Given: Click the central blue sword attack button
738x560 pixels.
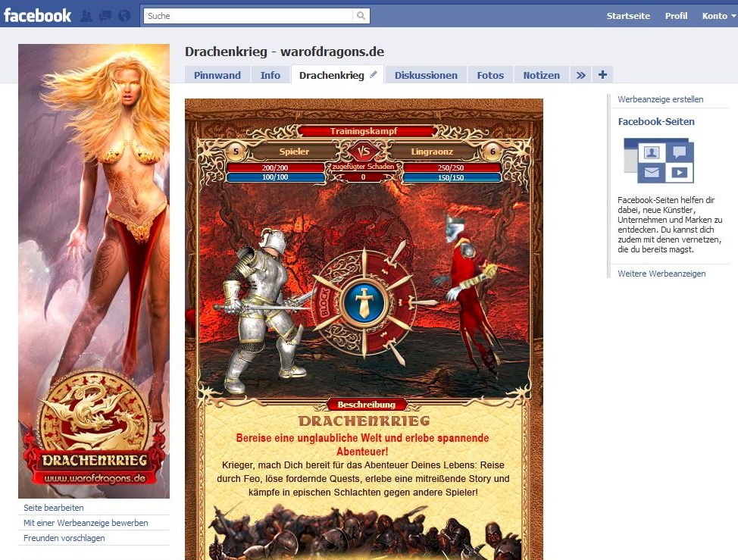Looking at the screenshot, I should coord(364,302).
